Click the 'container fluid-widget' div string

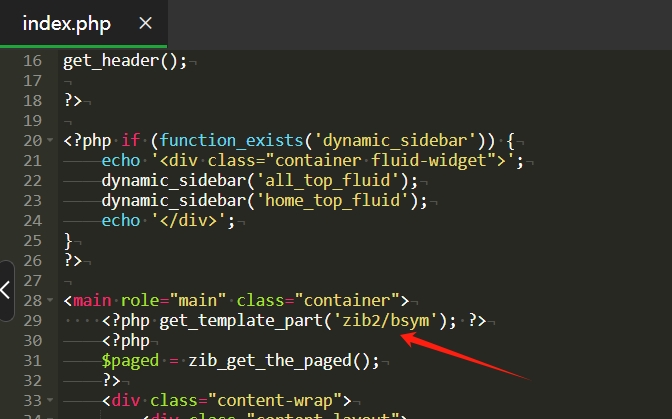coord(330,161)
